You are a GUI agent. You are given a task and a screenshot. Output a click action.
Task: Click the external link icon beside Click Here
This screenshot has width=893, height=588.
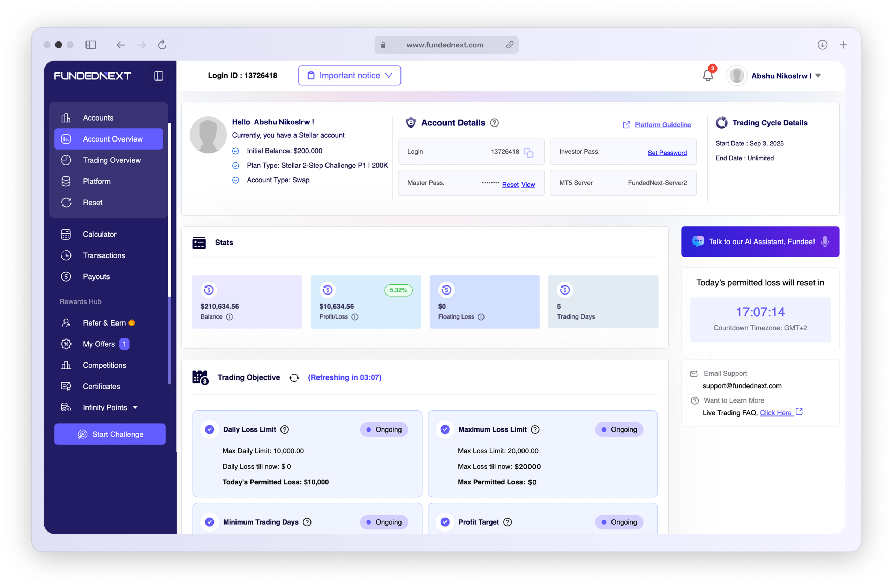tap(799, 412)
